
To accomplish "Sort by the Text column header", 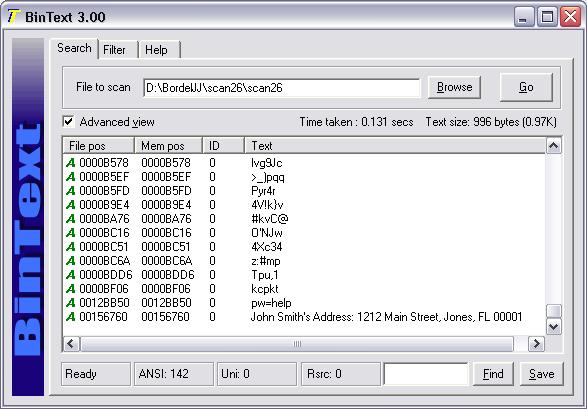I will click(395, 146).
